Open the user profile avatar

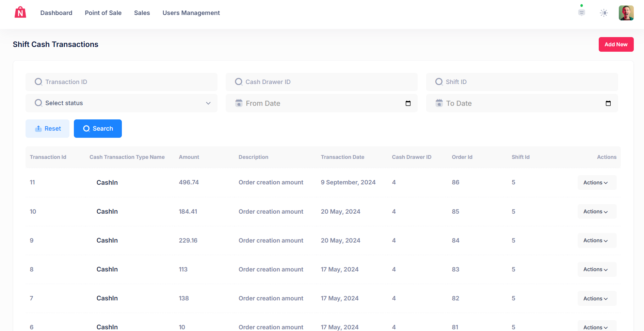coord(626,13)
